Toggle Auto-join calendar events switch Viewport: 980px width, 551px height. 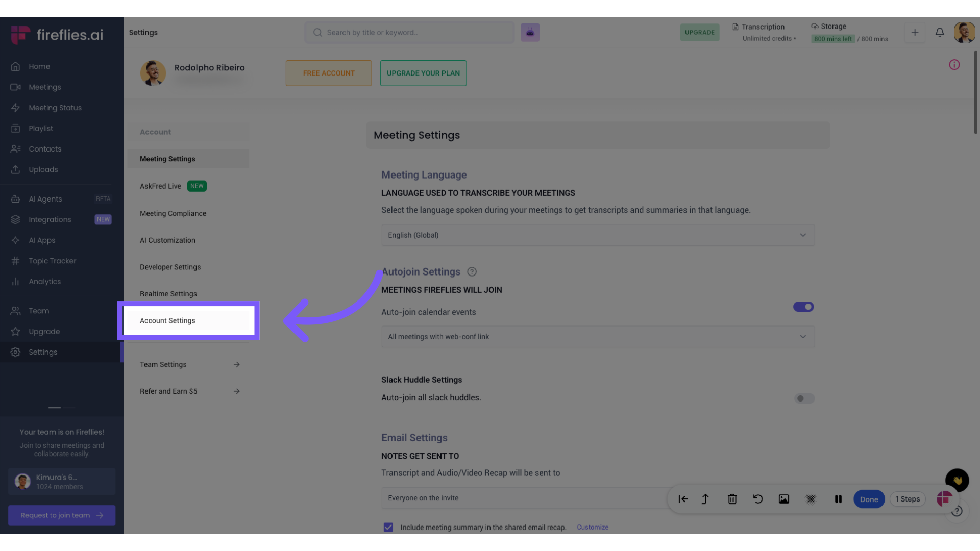click(803, 307)
